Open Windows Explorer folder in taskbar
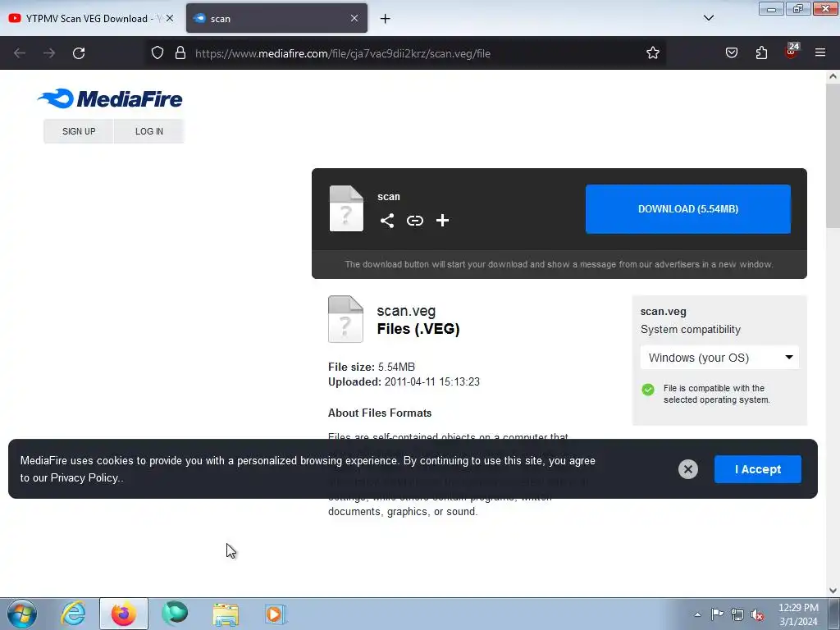 click(x=226, y=614)
